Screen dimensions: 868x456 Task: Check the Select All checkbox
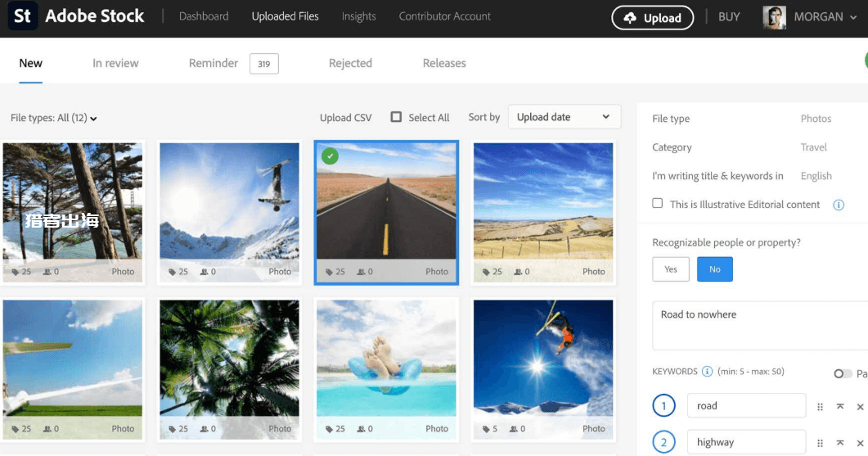(x=396, y=117)
